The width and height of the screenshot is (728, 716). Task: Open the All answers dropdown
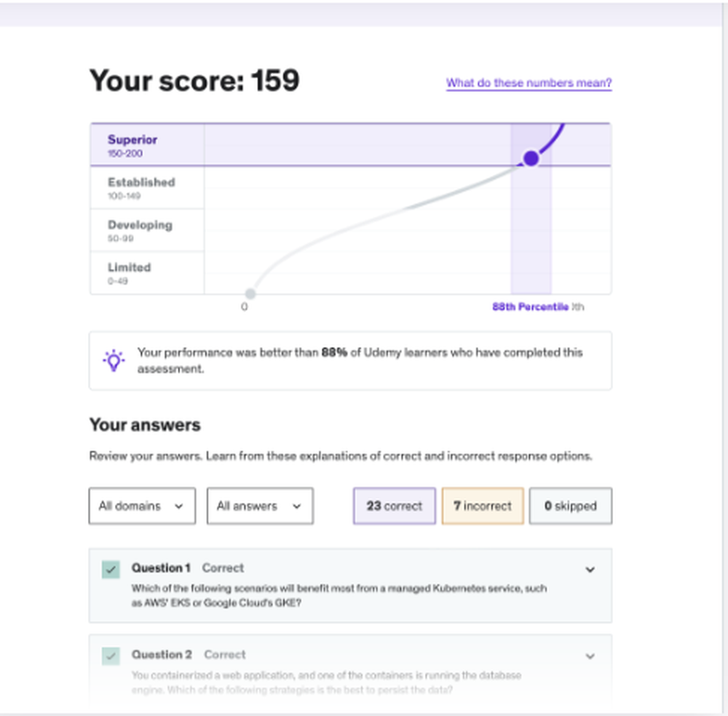pyautogui.click(x=260, y=505)
